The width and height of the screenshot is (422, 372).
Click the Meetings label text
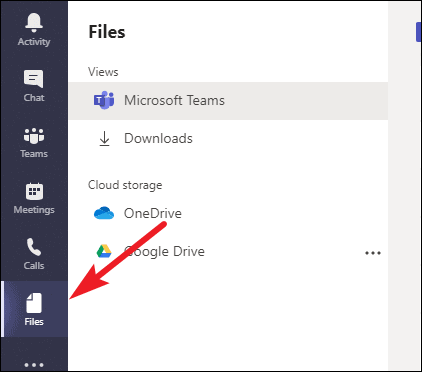point(34,210)
